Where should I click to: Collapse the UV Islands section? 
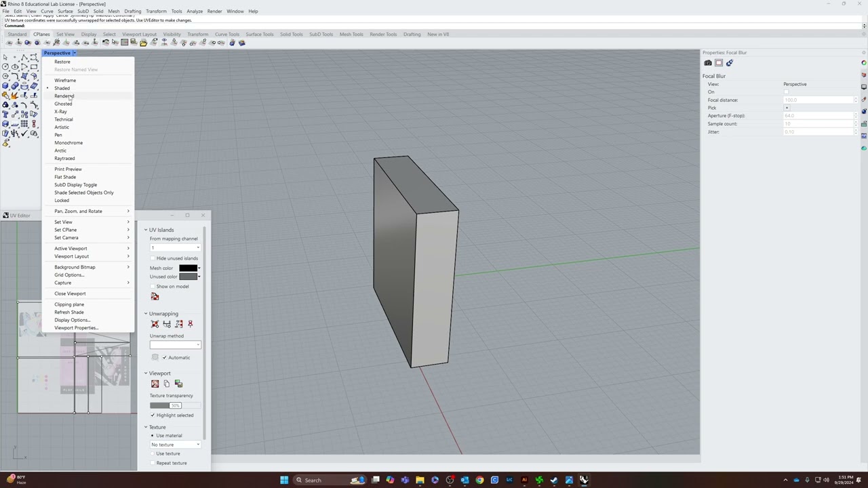point(145,230)
